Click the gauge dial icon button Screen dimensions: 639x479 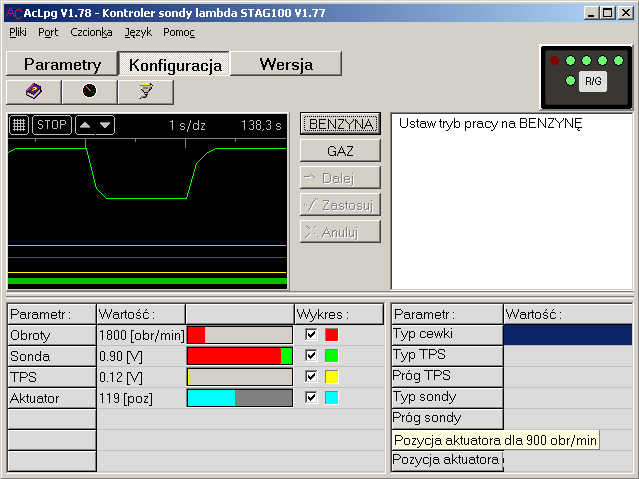tap(89, 92)
